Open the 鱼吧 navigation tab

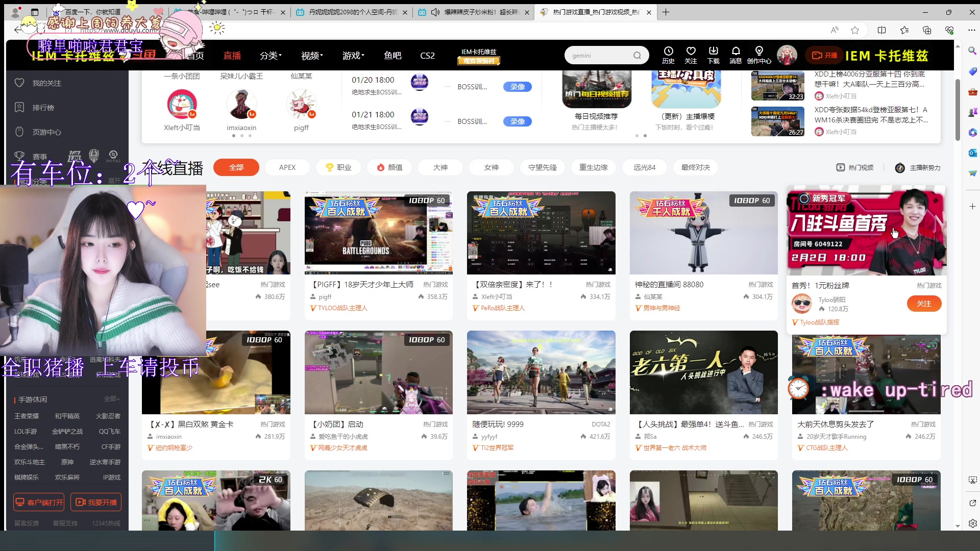click(x=393, y=56)
